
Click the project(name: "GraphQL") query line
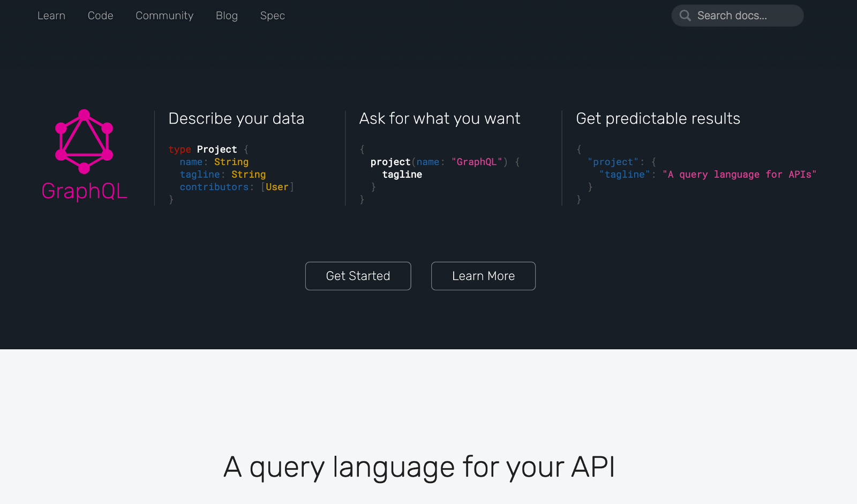[445, 162]
